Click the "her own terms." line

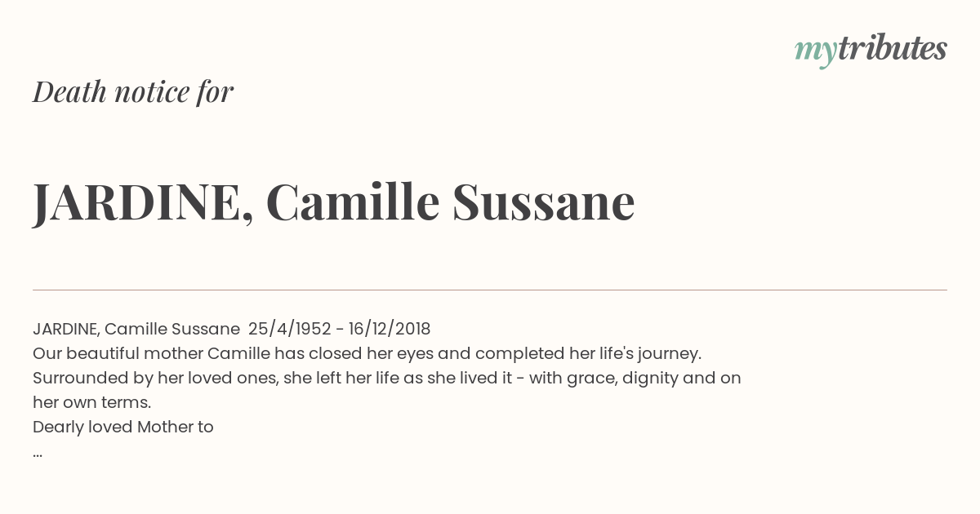coord(92,402)
